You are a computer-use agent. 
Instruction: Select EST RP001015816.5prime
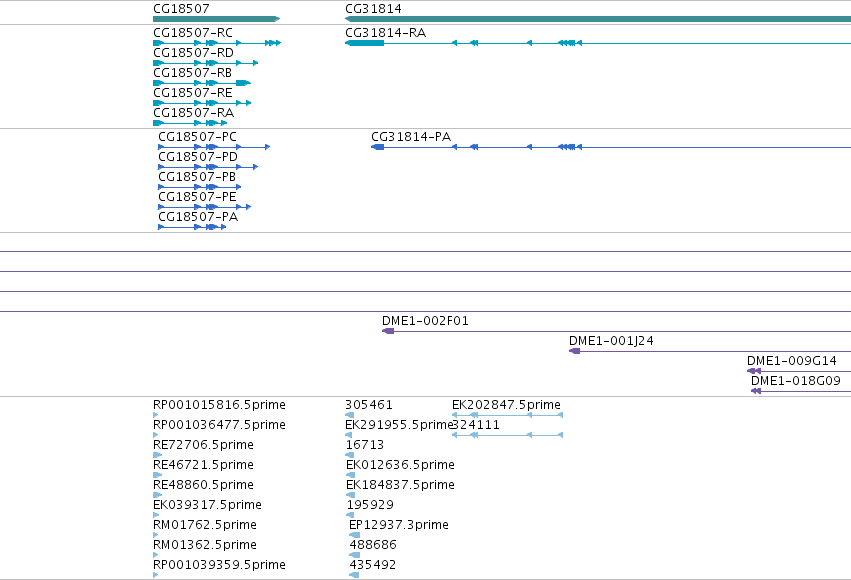(x=219, y=405)
